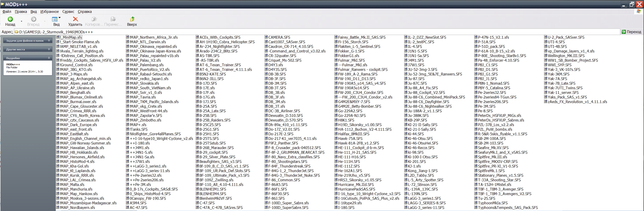
Task: Select file AH-1H19D_Cobra_Helicopter.SFS
Action: coord(227,42)
